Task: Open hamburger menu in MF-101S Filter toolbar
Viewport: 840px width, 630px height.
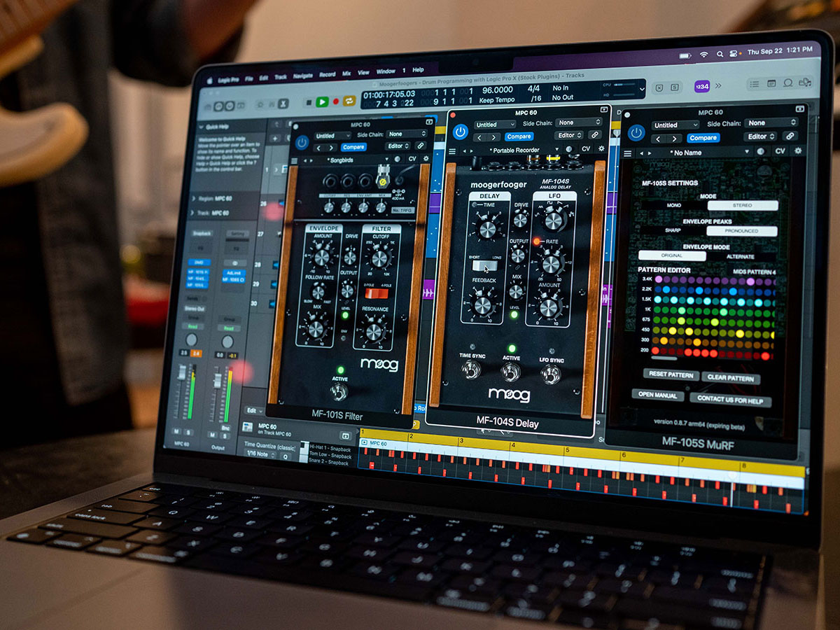Action: (295, 160)
